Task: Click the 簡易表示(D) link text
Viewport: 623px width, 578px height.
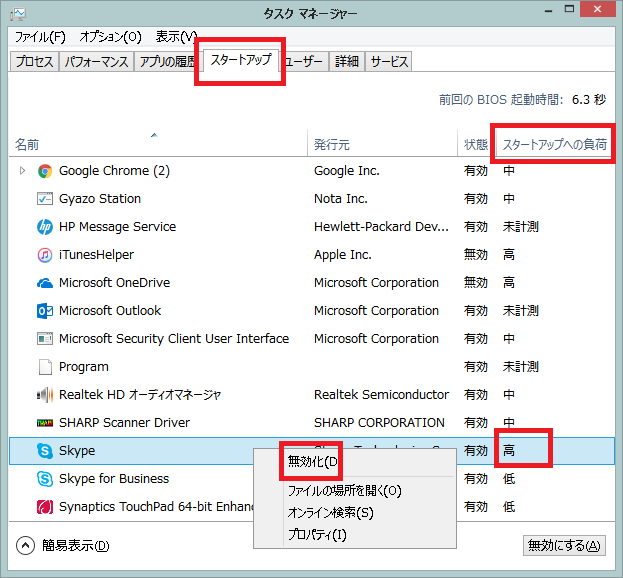Action: click(x=75, y=545)
